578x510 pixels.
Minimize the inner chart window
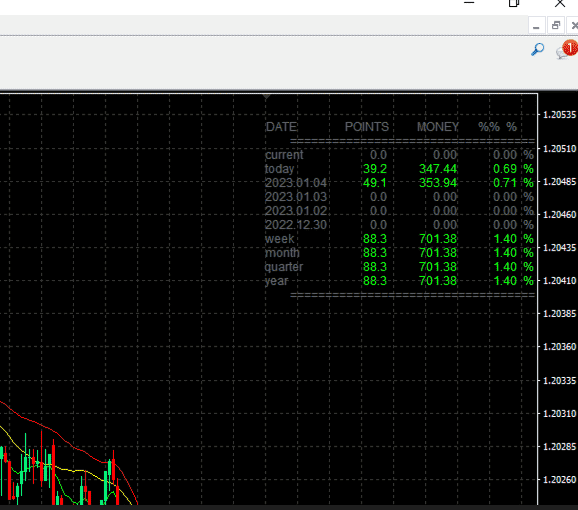point(536,26)
